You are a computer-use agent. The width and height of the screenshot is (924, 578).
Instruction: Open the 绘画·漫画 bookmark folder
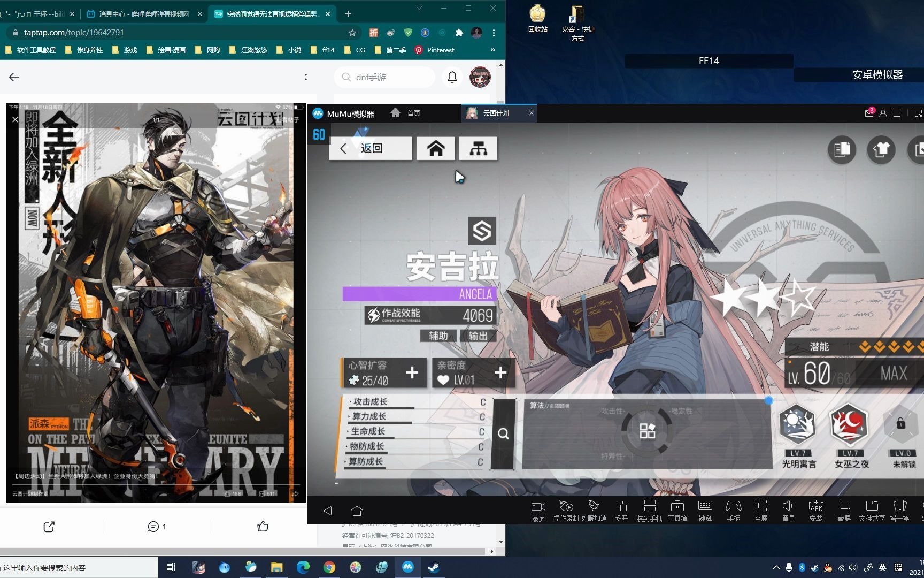166,50
